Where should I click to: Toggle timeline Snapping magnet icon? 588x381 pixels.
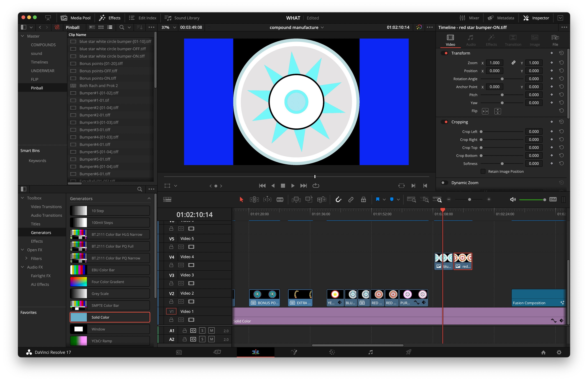tap(338, 199)
